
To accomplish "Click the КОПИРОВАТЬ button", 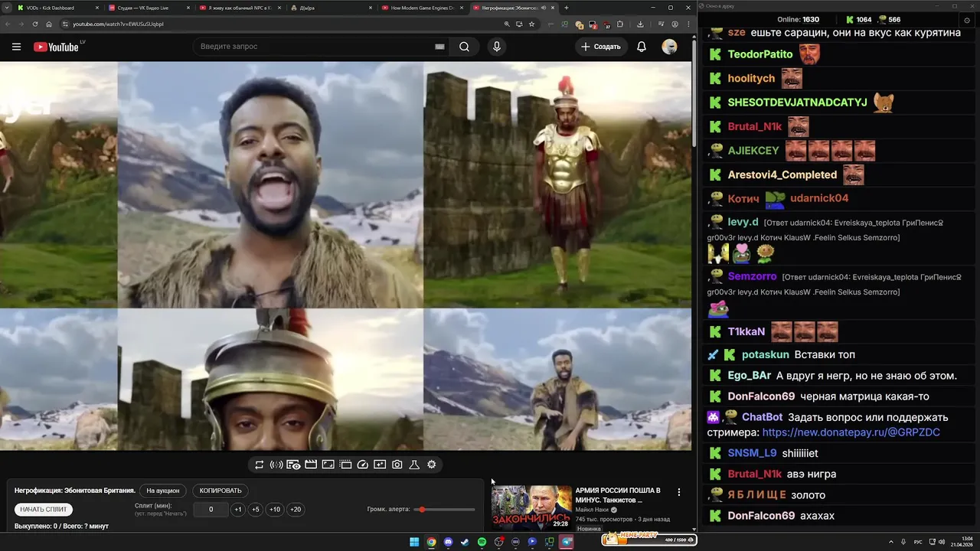I will point(220,491).
